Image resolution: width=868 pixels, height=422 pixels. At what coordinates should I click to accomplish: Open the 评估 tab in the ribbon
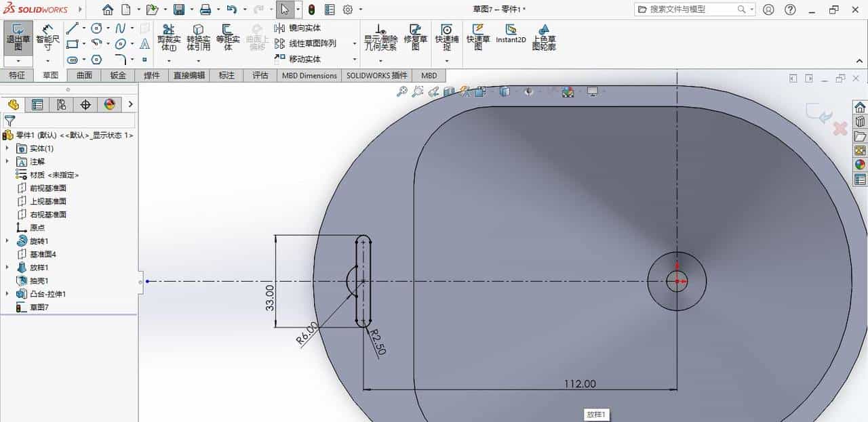[x=260, y=75]
